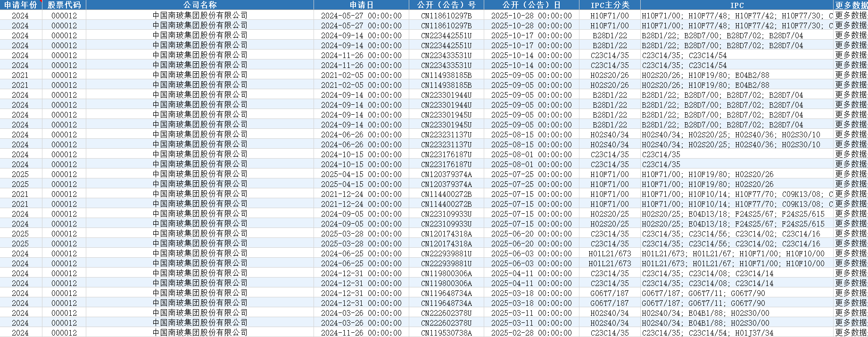Select the 公开（公告）日 column header
Screen dimensions: 868x337
[531, 5]
